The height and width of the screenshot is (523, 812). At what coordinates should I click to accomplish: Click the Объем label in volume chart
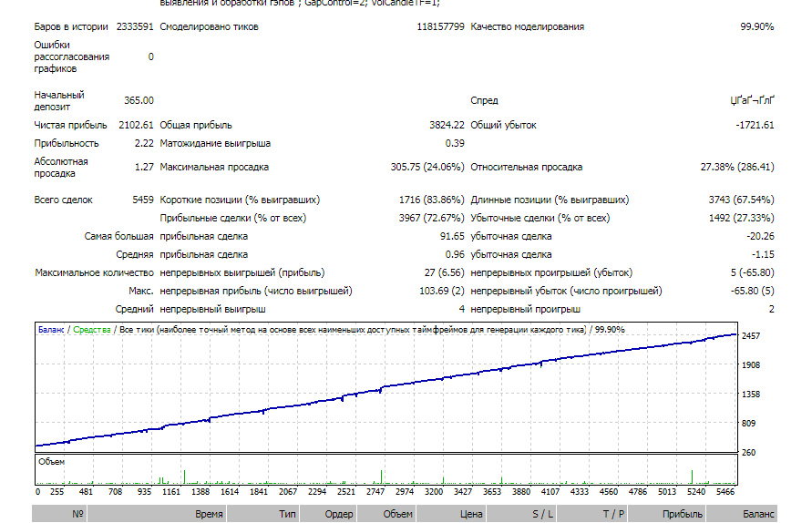click(51, 461)
